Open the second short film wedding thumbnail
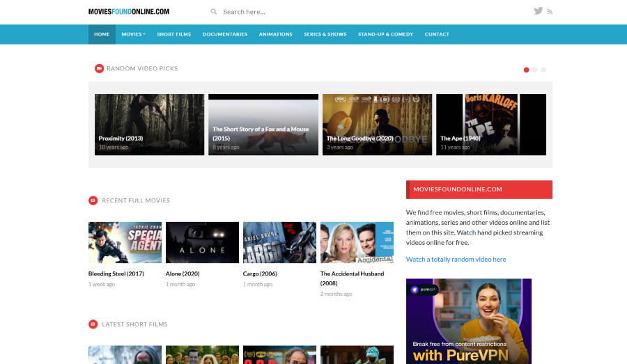The height and width of the screenshot is (364, 627). [202, 355]
